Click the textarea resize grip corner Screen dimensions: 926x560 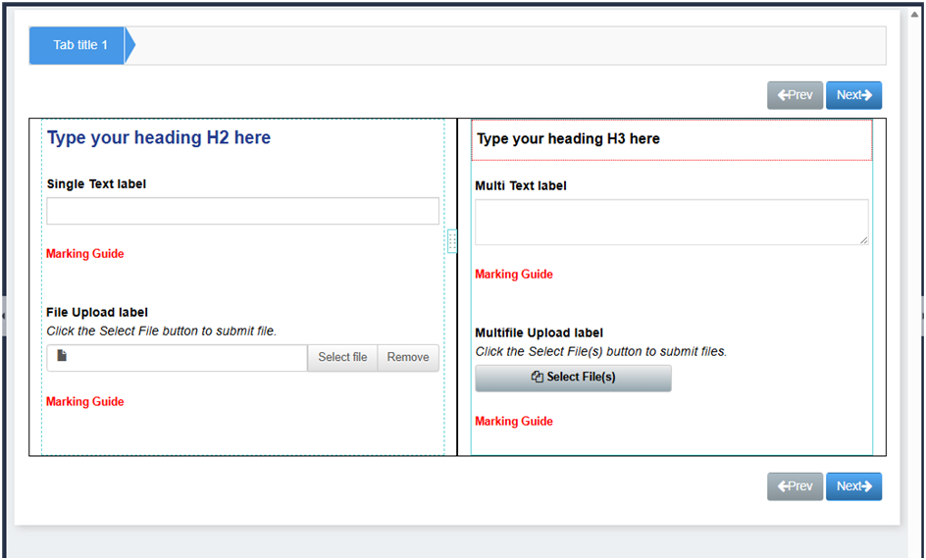(x=863, y=239)
